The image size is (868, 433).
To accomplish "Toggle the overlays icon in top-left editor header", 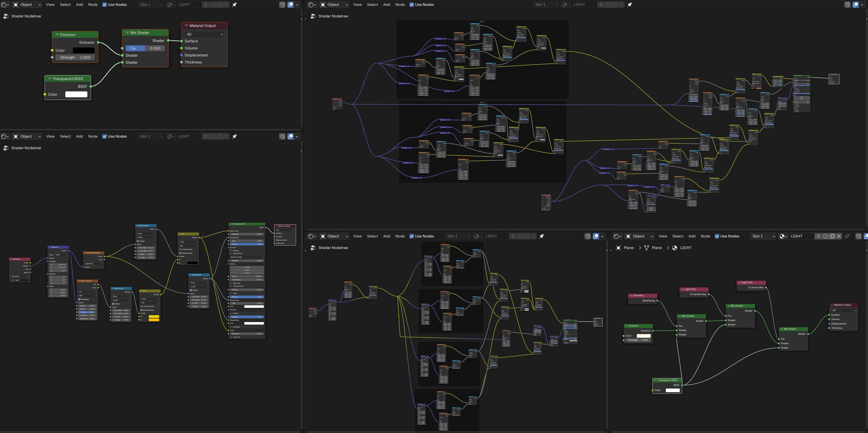I will 290,5.
